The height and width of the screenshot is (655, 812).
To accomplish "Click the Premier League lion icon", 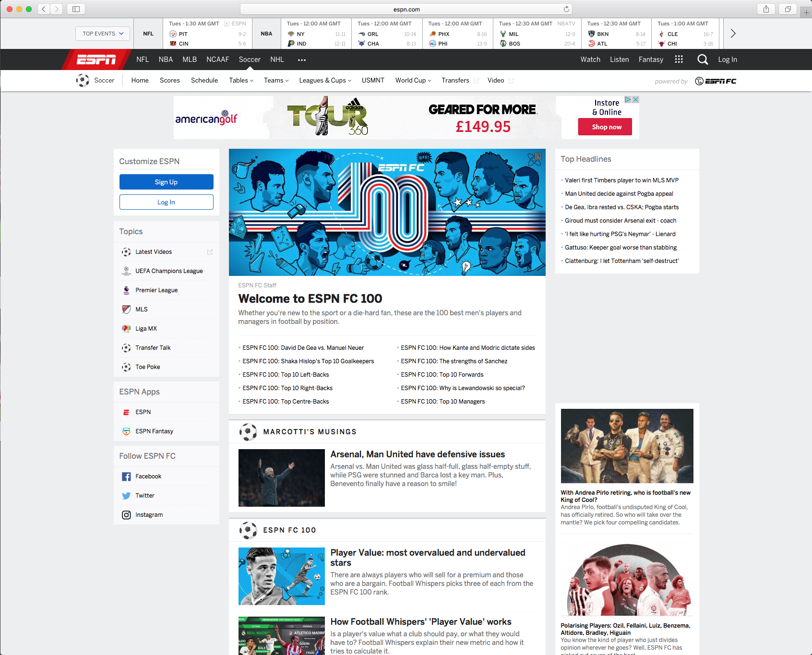I will 126,290.
